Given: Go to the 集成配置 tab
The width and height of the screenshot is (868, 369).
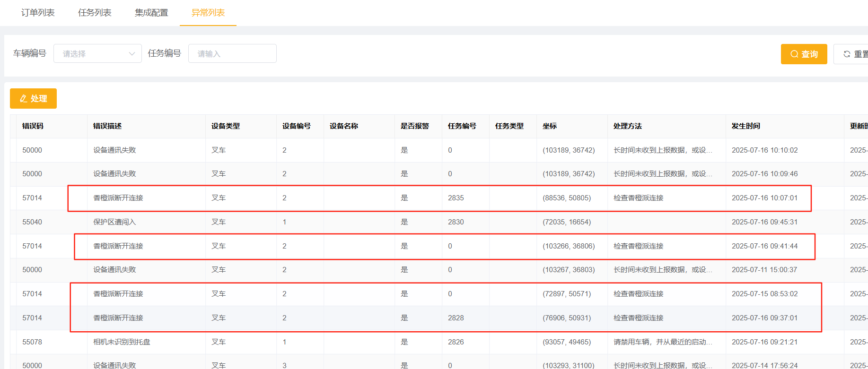Looking at the screenshot, I should (x=151, y=13).
